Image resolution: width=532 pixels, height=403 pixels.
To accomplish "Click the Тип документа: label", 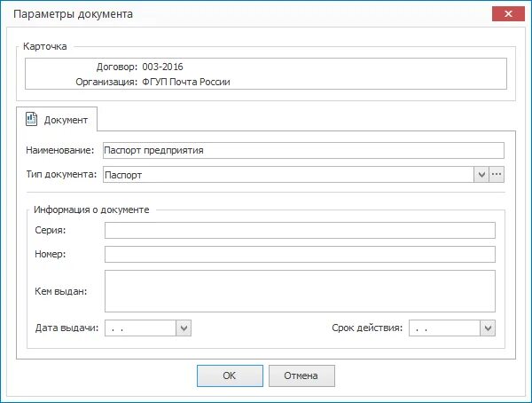I will click(61, 174).
